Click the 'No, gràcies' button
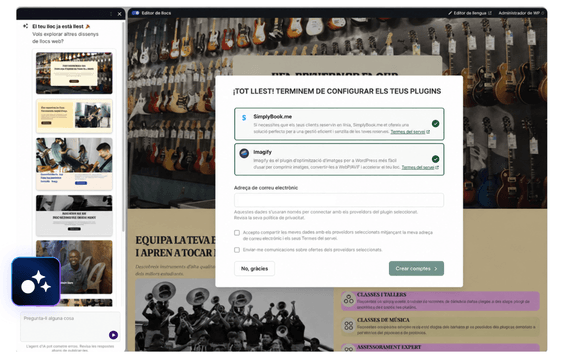The height and width of the screenshot is (360, 563). click(255, 268)
